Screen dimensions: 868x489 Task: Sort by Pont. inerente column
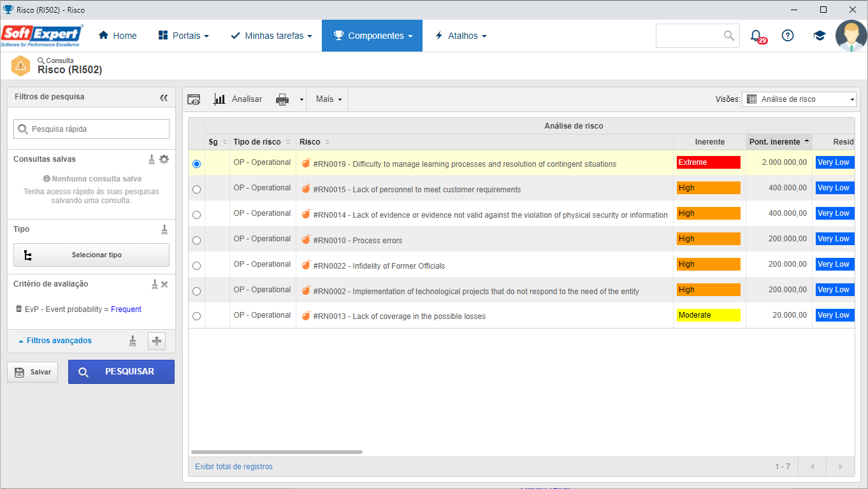(779, 142)
